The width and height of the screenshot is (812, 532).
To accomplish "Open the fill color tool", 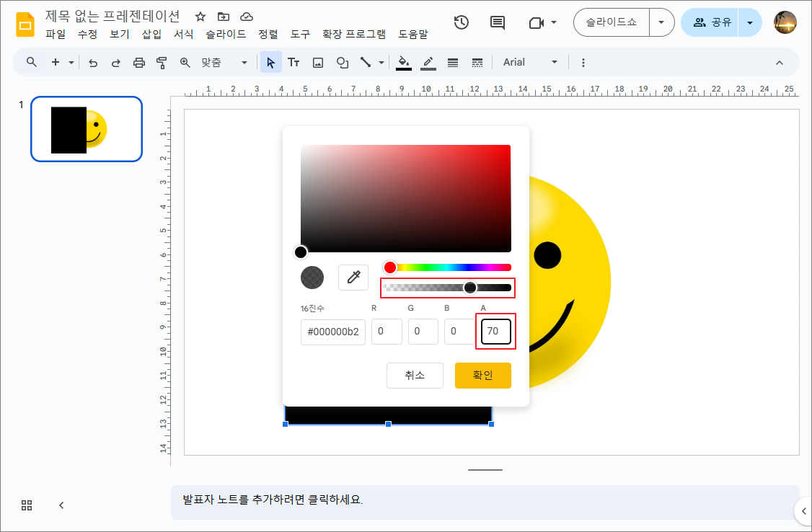I will pyautogui.click(x=403, y=62).
